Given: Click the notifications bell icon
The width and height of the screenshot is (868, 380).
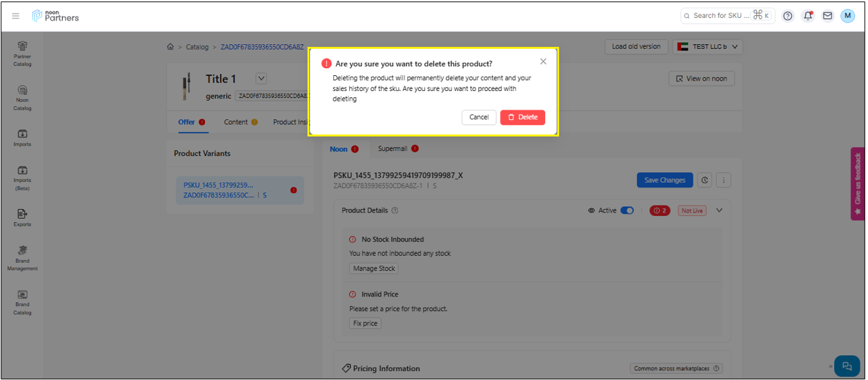Looking at the screenshot, I should coord(808,16).
